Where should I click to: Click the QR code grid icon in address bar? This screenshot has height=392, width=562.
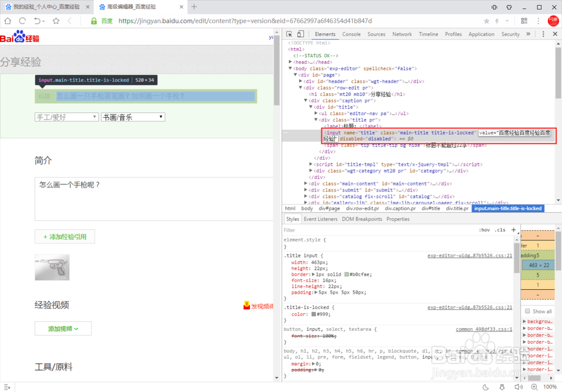[x=524, y=21]
